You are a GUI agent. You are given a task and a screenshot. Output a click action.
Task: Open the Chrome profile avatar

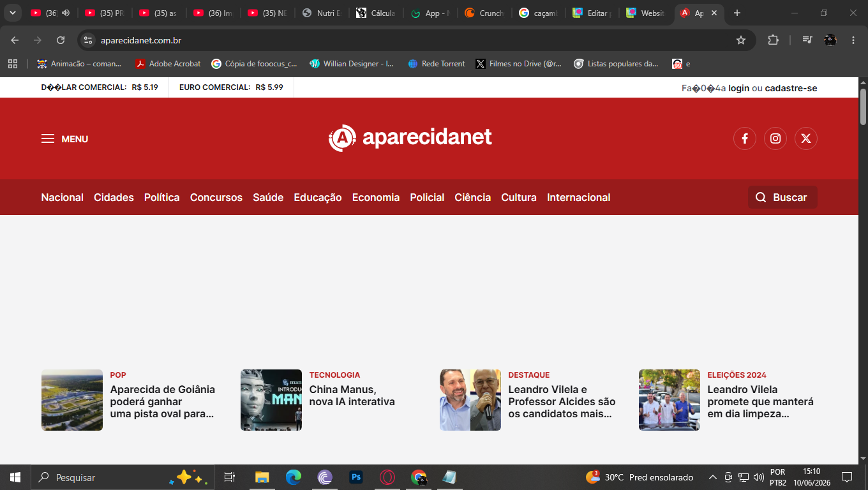pyautogui.click(x=830, y=40)
